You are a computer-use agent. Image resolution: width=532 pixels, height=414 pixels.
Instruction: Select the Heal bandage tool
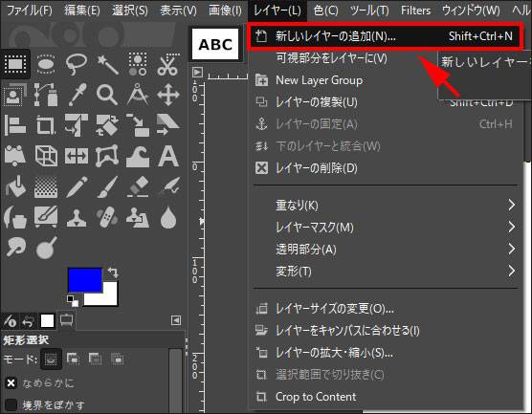click(x=107, y=217)
